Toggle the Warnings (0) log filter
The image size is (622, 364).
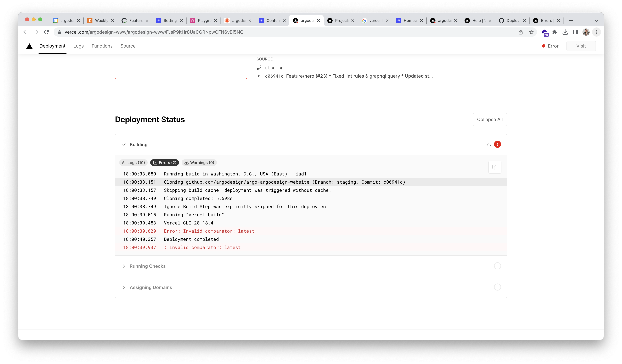pos(199,163)
